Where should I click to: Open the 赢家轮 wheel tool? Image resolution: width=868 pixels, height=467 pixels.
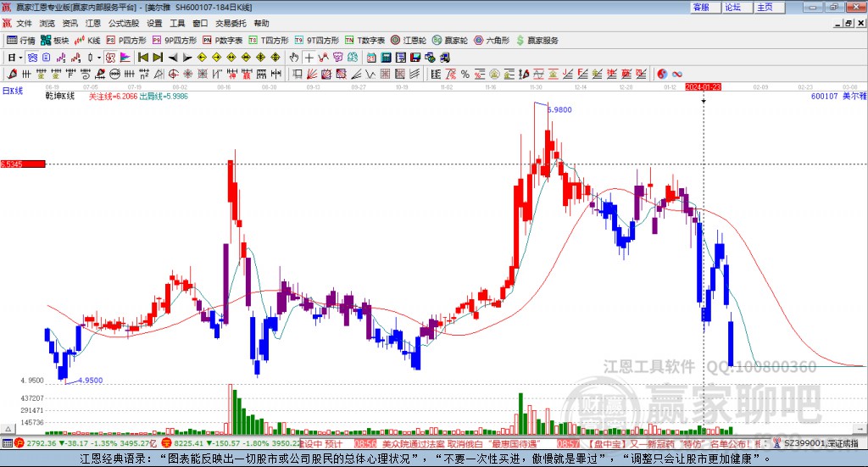click(x=450, y=41)
